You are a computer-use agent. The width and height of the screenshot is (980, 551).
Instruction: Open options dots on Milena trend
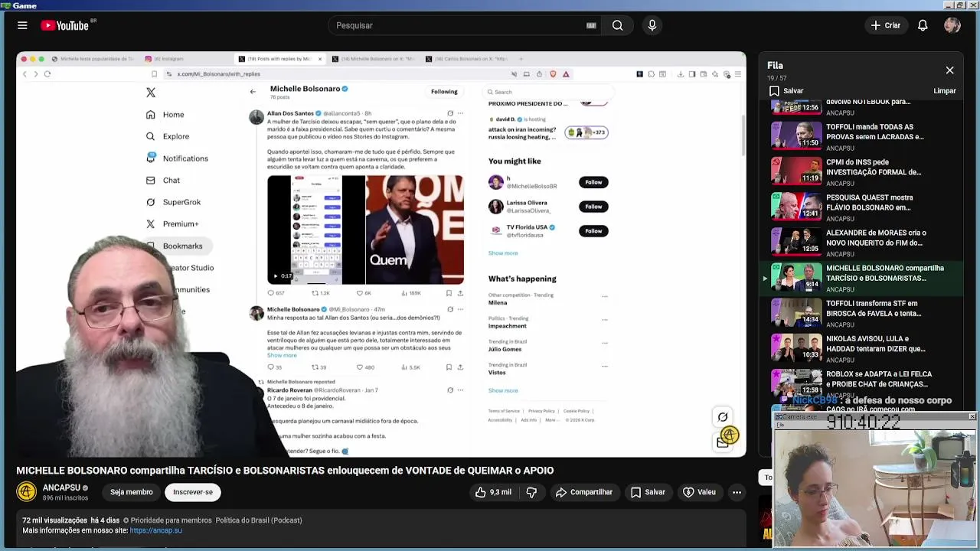point(604,296)
